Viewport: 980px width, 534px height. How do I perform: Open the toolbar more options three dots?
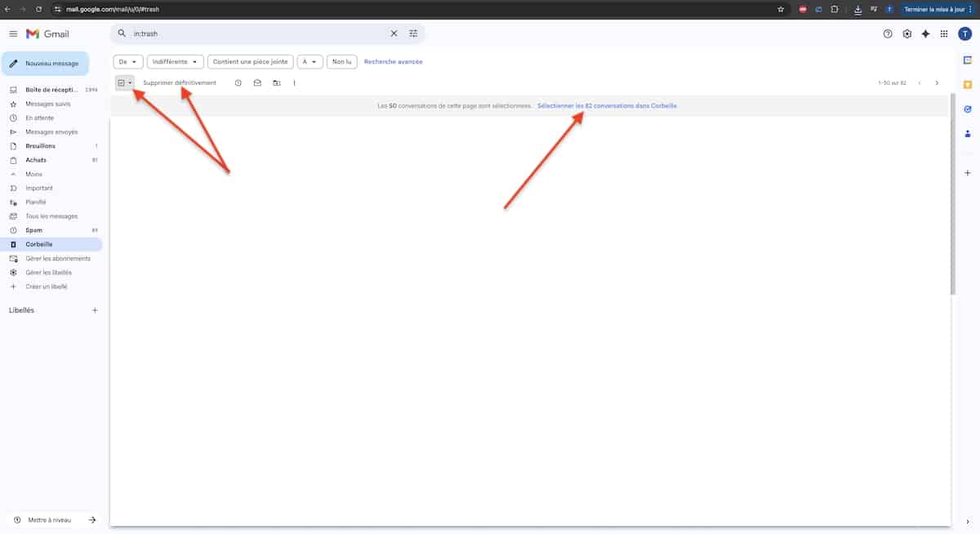294,82
